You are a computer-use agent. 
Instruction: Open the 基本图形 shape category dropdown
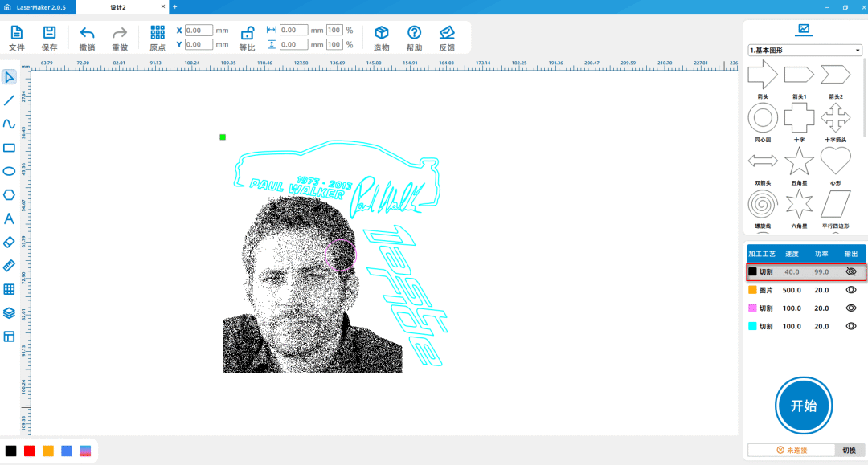pyautogui.click(x=804, y=50)
